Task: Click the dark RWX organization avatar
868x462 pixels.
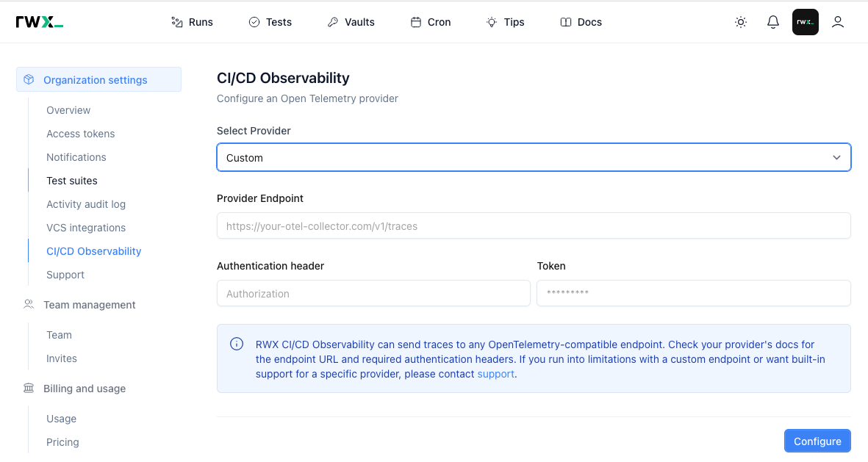Action: 805,22
